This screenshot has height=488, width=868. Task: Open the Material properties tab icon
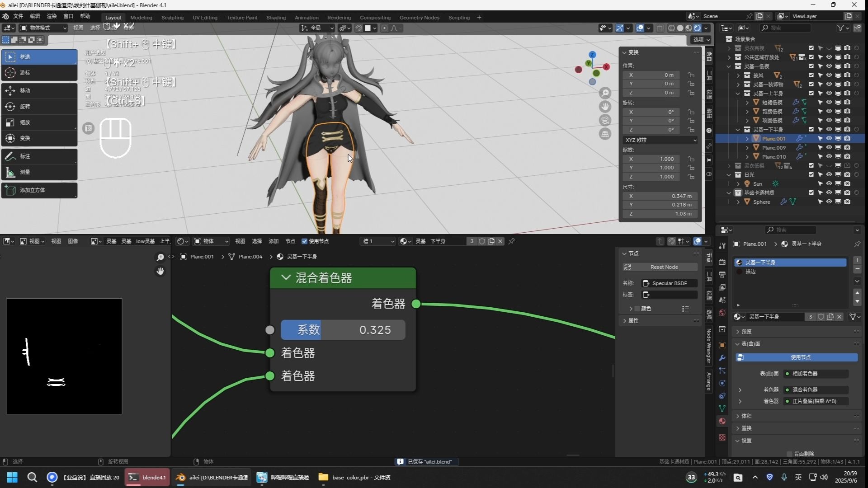point(722,421)
